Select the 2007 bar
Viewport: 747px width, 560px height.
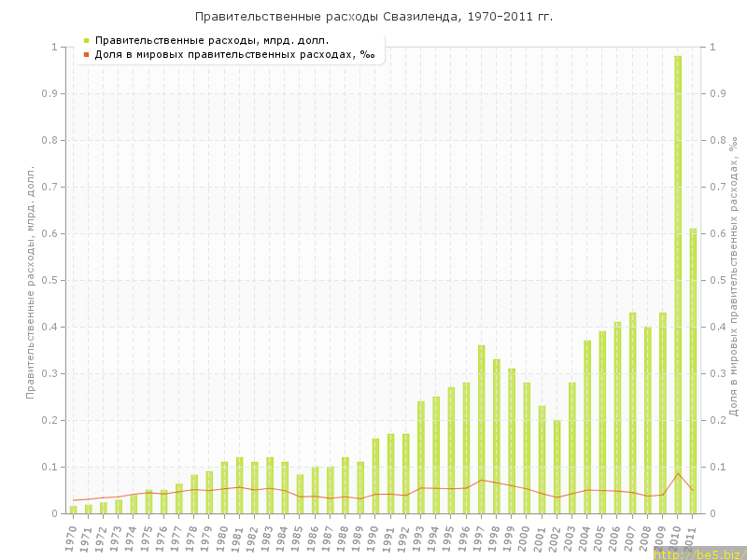pos(633,411)
